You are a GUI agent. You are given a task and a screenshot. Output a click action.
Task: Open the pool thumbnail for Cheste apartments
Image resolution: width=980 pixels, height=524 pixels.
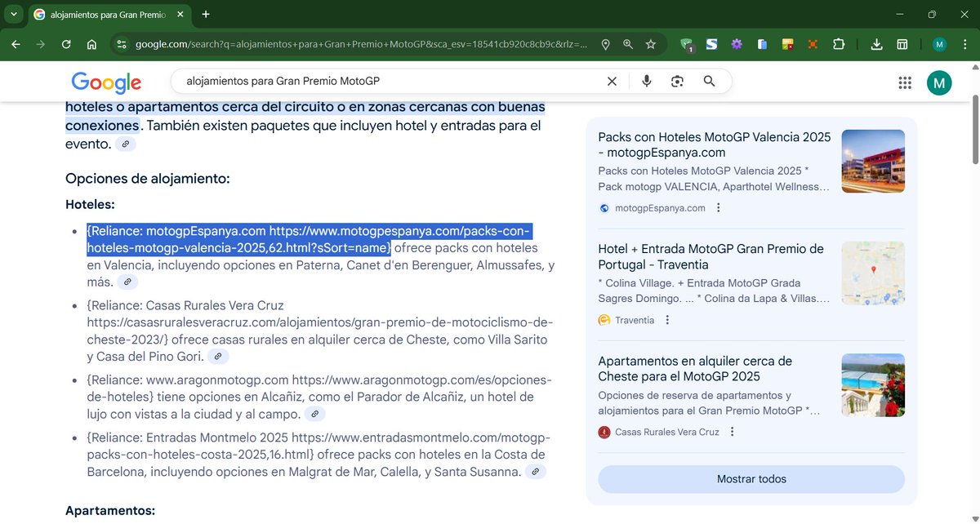coord(873,385)
